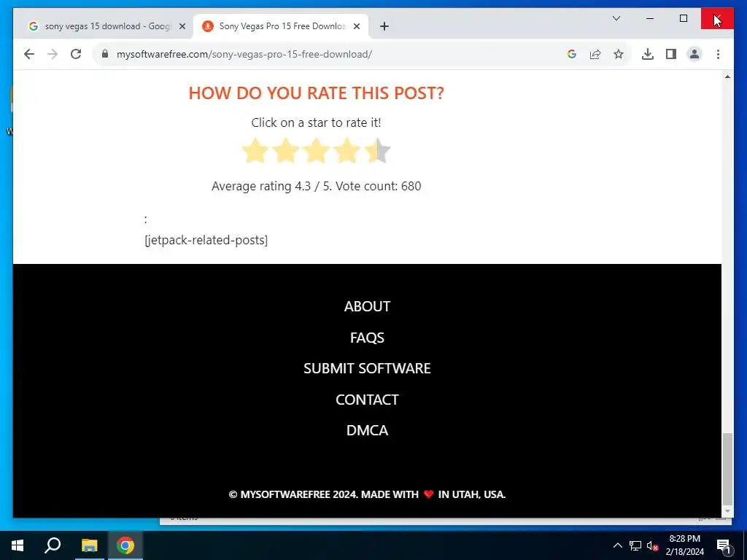Rate the post five stars
747x560 pixels.
click(x=377, y=151)
